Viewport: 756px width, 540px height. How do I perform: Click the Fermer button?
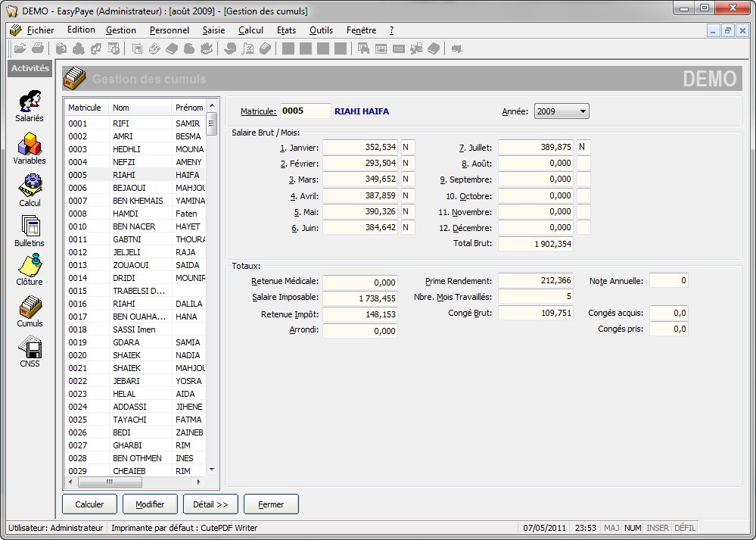[x=271, y=504]
